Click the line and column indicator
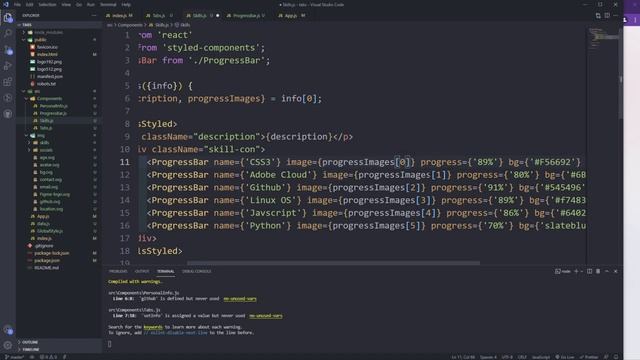Screen dimensions: 640x360 [x=463, y=357]
